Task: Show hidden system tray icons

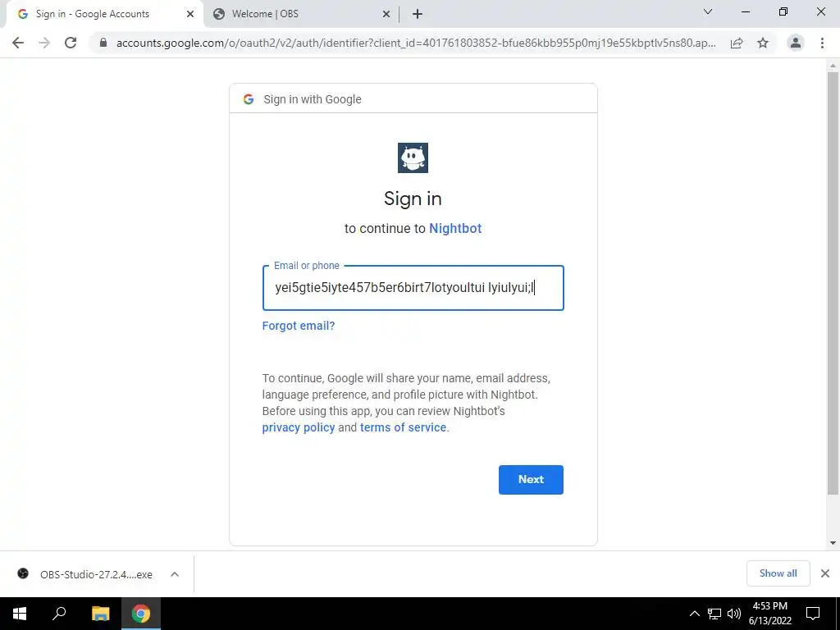Action: (x=694, y=614)
